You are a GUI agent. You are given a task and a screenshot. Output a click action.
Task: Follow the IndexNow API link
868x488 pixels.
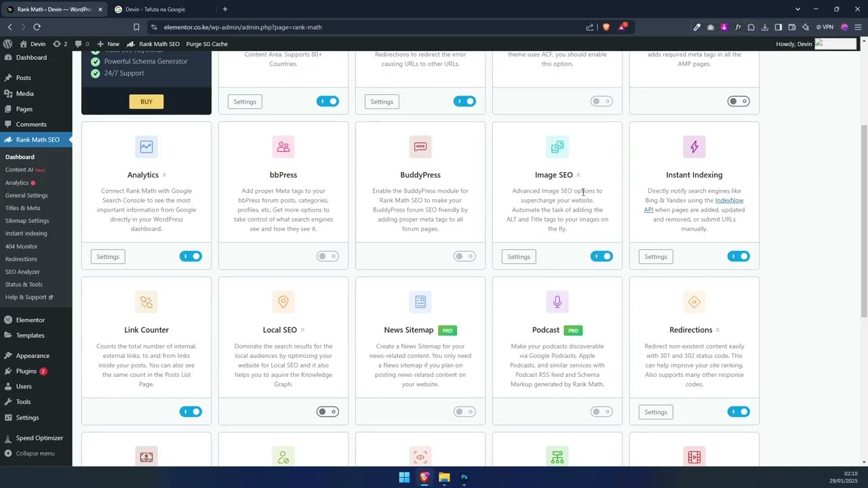pos(729,201)
